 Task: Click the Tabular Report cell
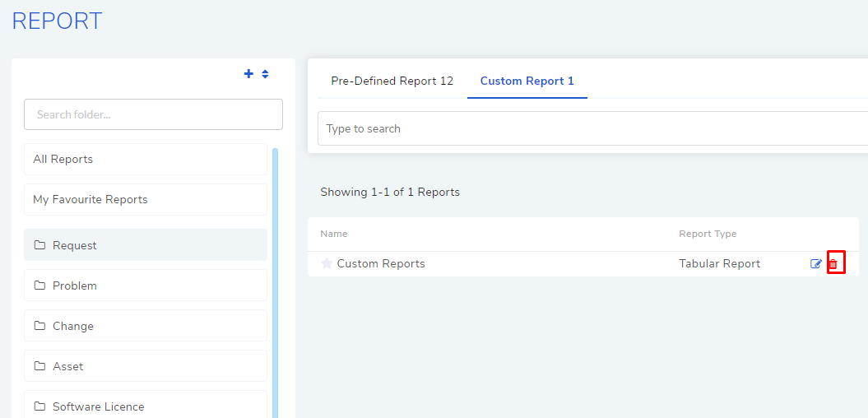(x=720, y=263)
